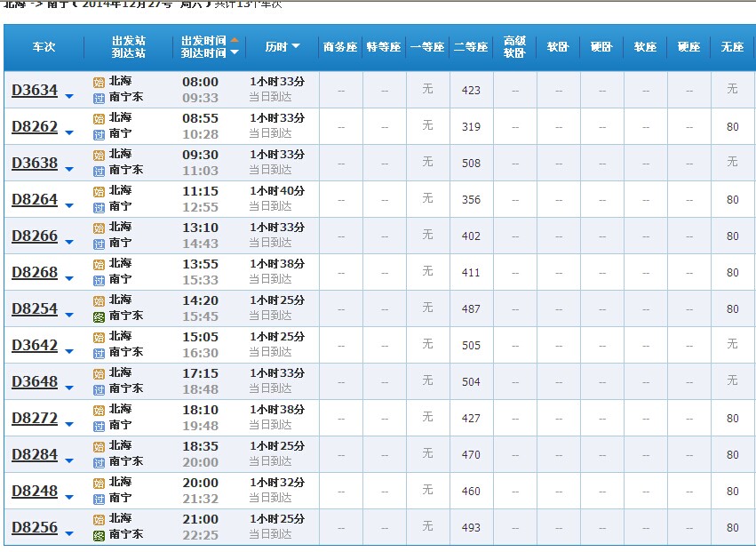Click the 始 origin-station badge beside D3634's 北海
This screenshot has height=552, width=756.
[x=98, y=82]
